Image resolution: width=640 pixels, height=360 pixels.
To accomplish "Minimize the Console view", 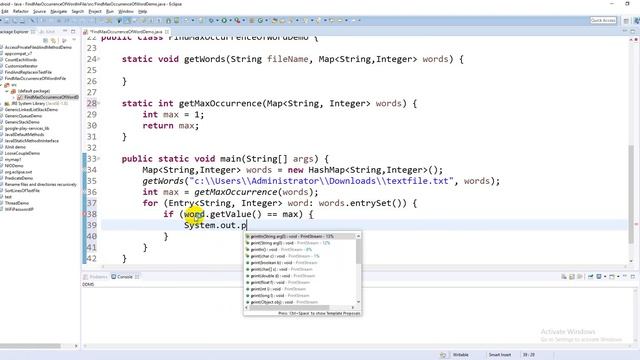I will [x=624, y=276].
